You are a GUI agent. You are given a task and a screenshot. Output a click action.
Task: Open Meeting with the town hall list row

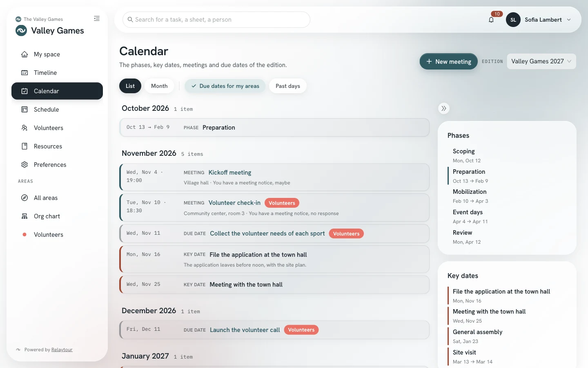(x=274, y=285)
